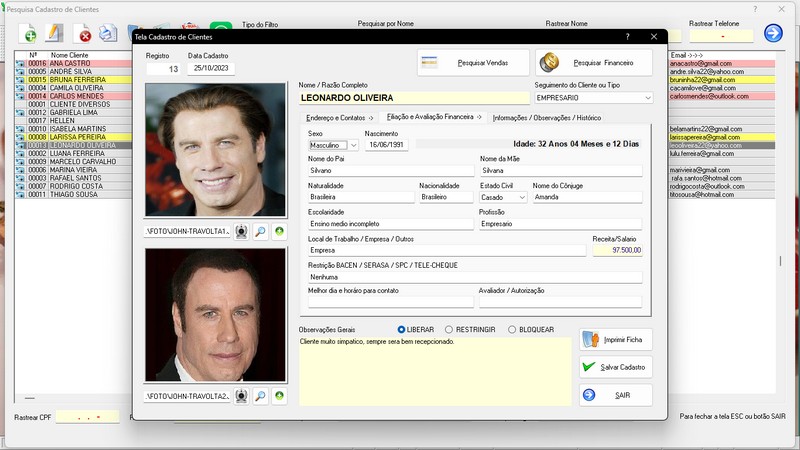Click the webcam capture icon for first photo

pyautogui.click(x=241, y=231)
